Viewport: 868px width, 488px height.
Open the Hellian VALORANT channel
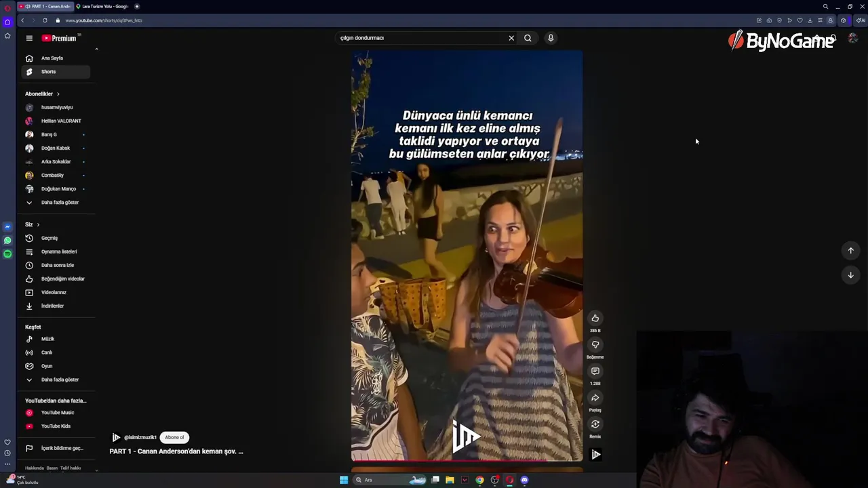pos(55,121)
